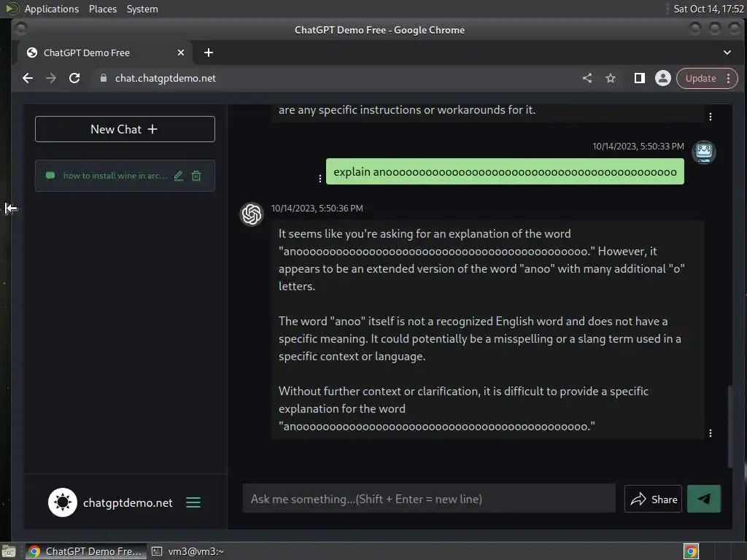Click the paragraph starting 'The word "anoo" itself'
Image resolution: width=747 pixels, height=560 pixels.
(480, 338)
